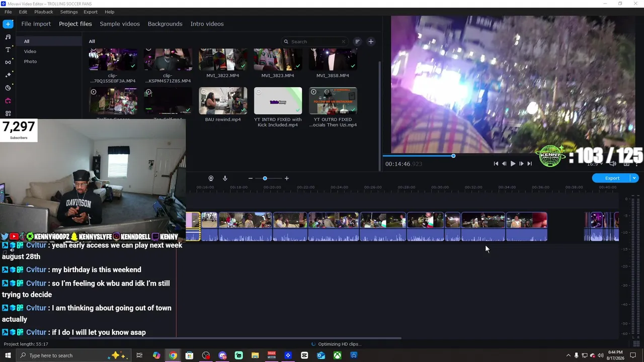Switch to the Project files tab

coord(75,24)
